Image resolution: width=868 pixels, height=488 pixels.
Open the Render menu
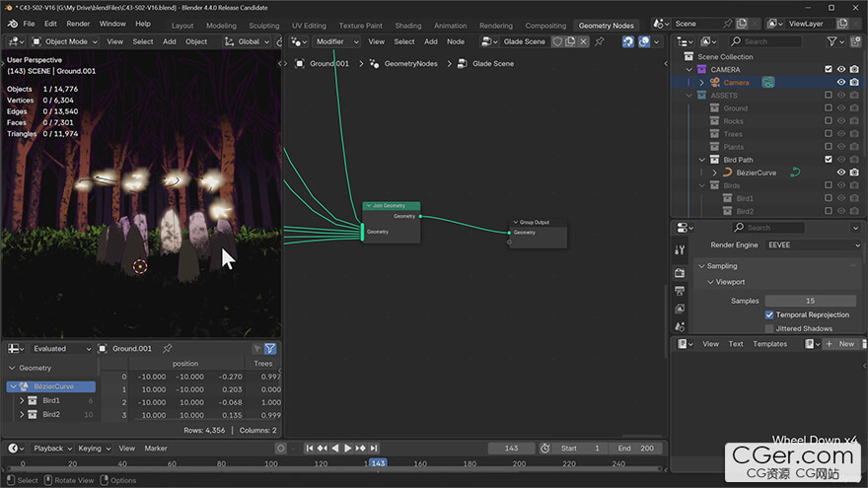[78, 24]
